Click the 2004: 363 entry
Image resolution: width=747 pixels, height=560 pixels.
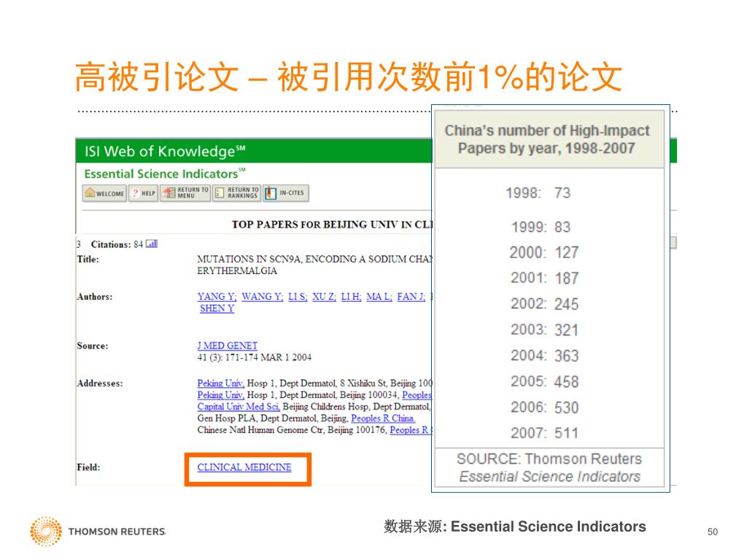pyautogui.click(x=544, y=356)
